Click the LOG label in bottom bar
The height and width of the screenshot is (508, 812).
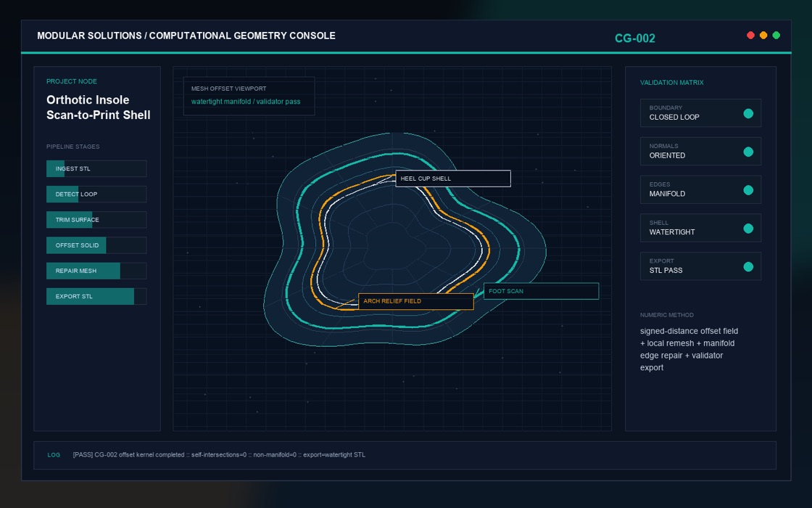click(54, 455)
